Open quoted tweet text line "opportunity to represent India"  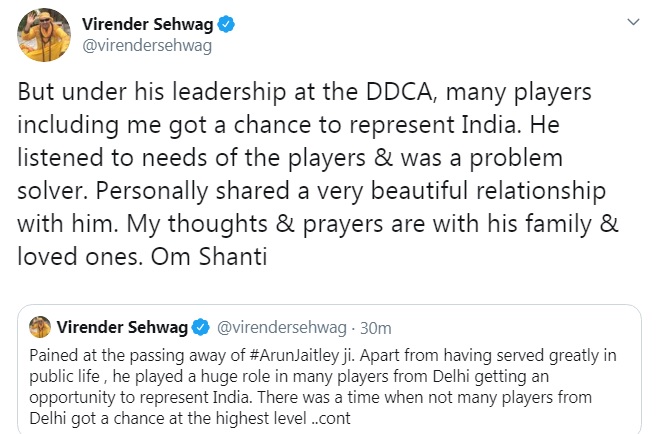[x=141, y=397]
